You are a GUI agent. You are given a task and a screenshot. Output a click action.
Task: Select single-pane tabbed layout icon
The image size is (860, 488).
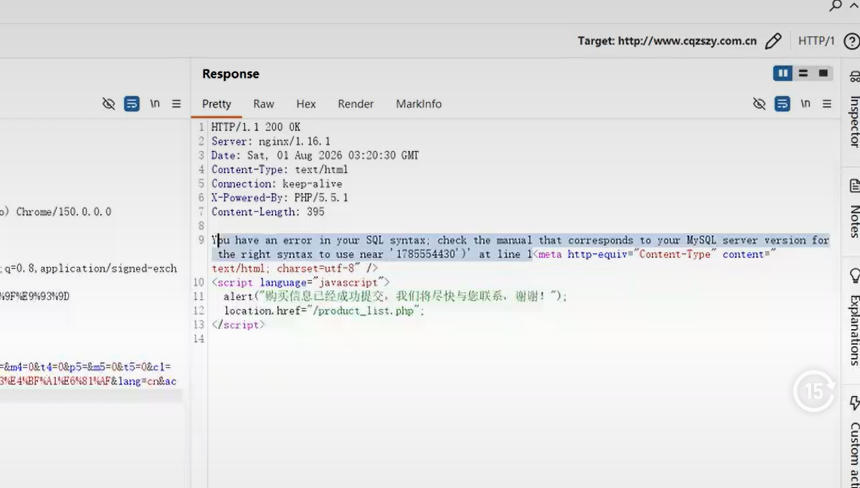(x=823, y=73)
